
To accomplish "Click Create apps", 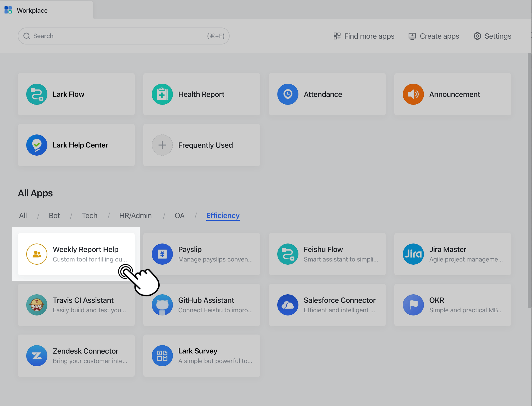I will [x=433, y=36].
